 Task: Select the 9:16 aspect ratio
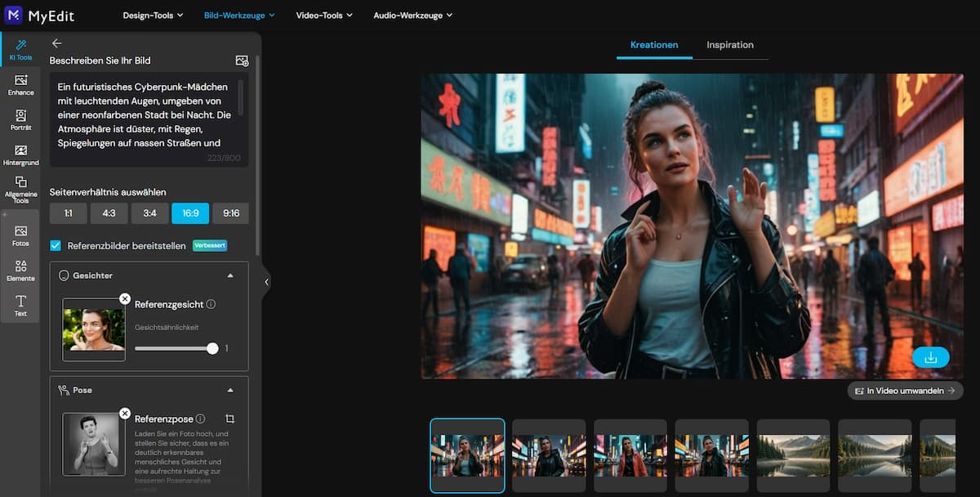[231, 213]
